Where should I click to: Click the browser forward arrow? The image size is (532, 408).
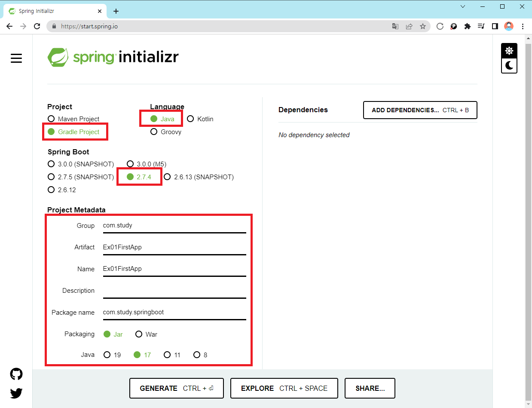(x=23, y=26)
